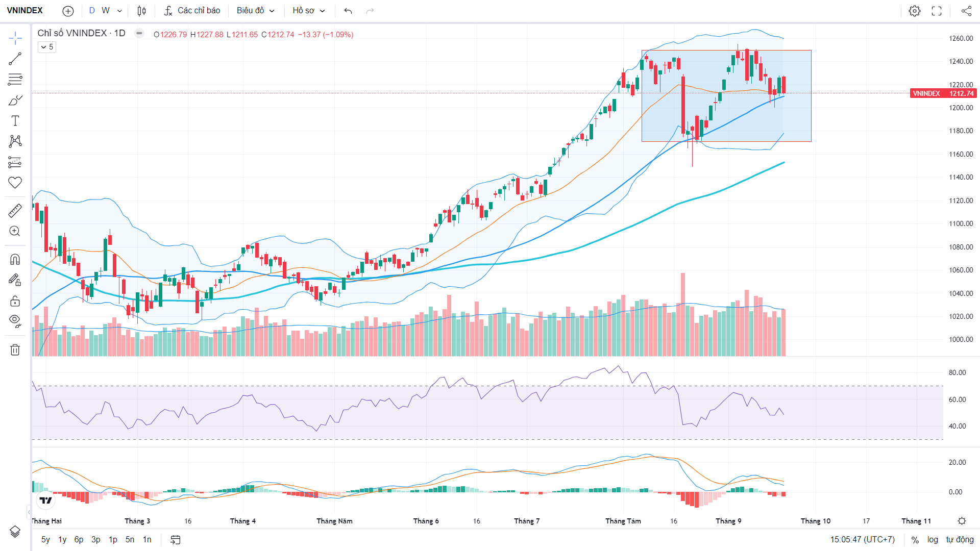Set range to 1y
The height and width of the screenshot is (551, 980).
[62, 540]
